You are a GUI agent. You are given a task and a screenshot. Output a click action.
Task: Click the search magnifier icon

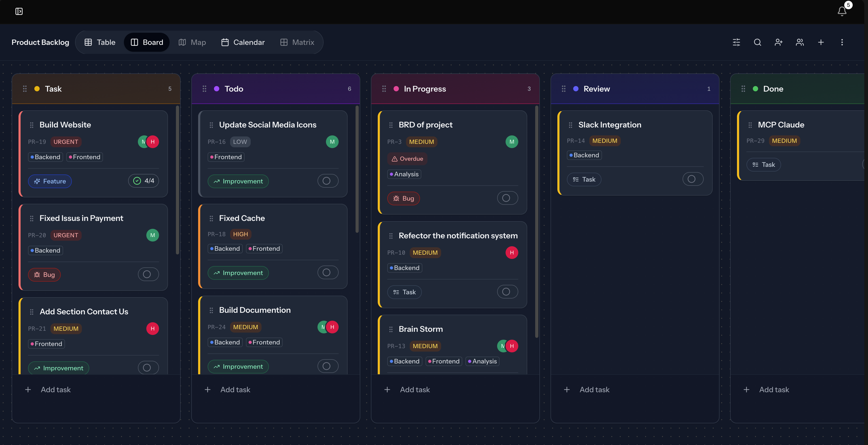coord(757,42)
